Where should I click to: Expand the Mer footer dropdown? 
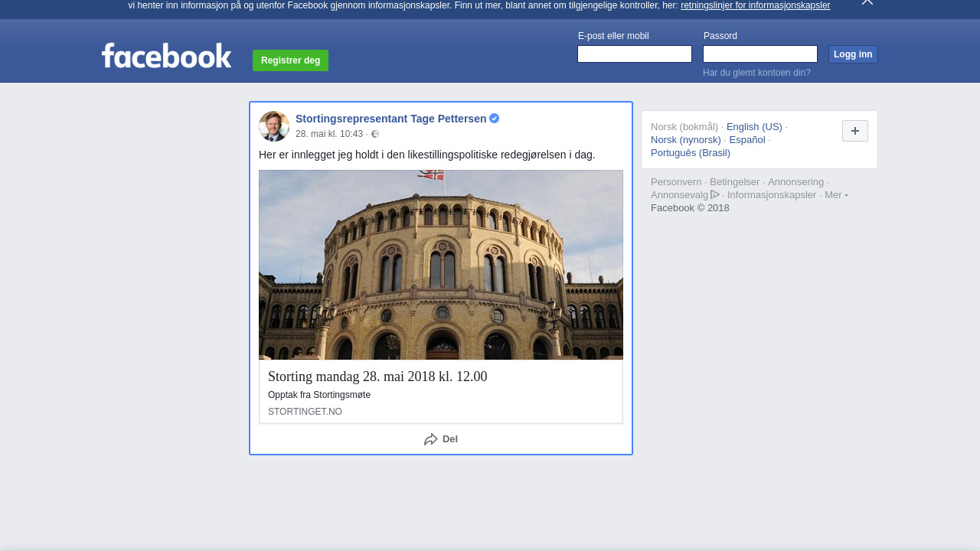tap(835, 195)
